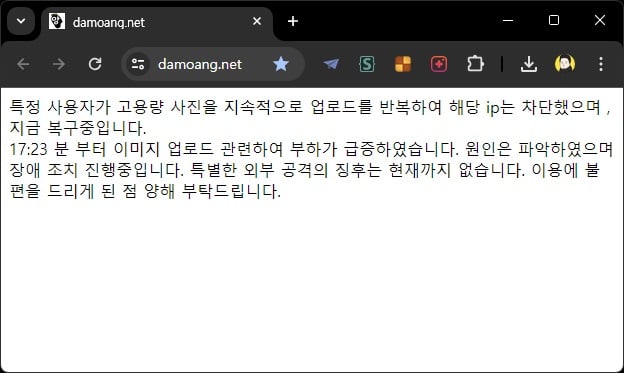Click the text "지금 복구중입니다."
Viewport: 624px width, 373px height.
pos(78,128)
